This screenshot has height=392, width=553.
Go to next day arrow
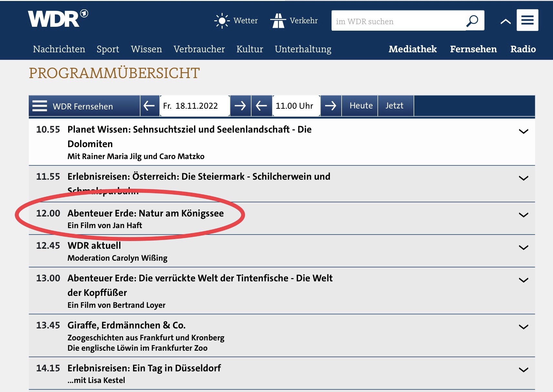(x=240, y=106)
